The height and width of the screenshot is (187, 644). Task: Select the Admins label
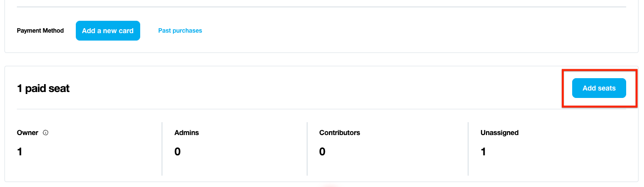[x=187, y=133]
